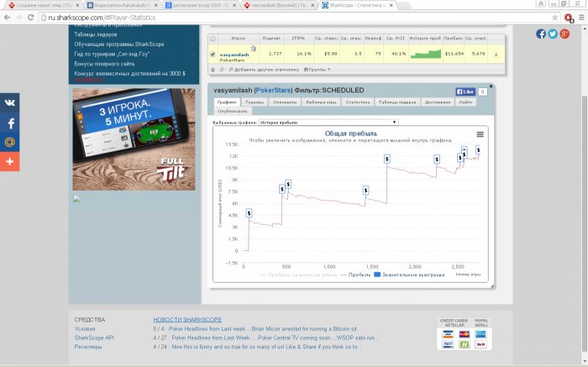Click the Twitter icon at top right

tap(553, 34)
